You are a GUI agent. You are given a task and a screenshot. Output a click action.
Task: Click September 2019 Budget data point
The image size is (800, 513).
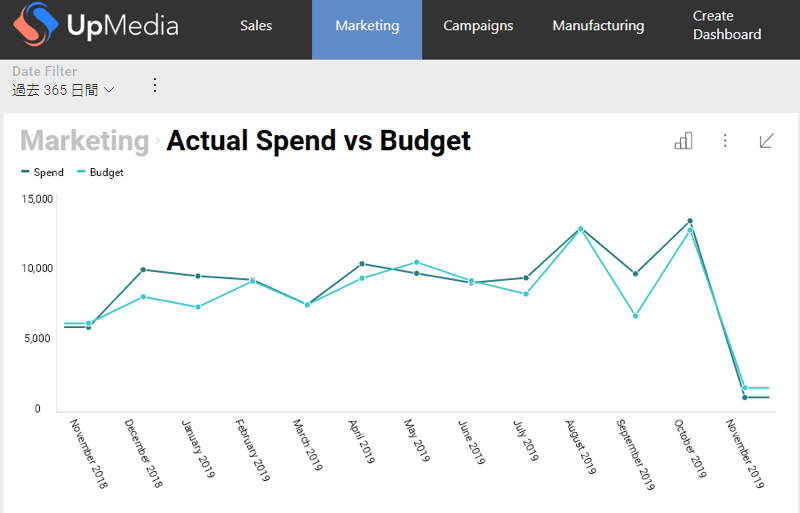coord(634,316)
